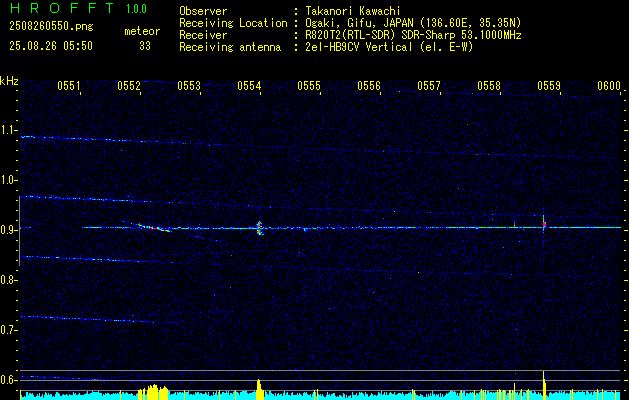Click the Observer field label
This screenshot has width=629, height=400.
(x=203, y=11)
